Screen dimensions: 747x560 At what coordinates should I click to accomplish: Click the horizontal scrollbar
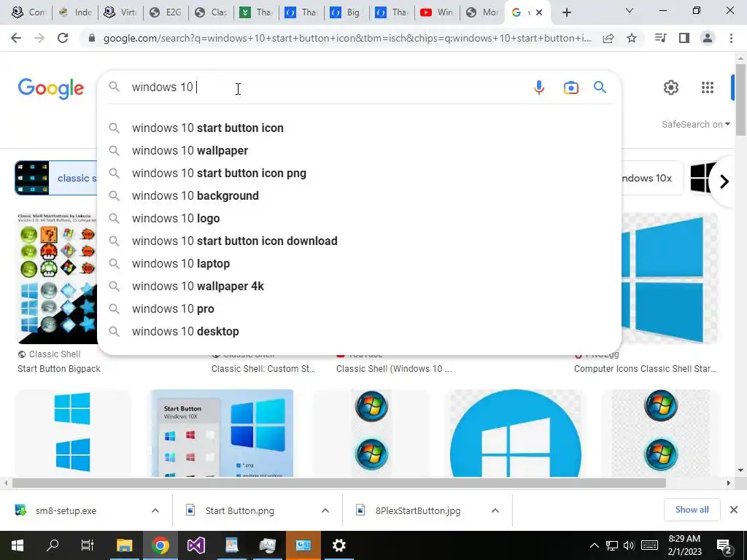(x=338, y=483)
